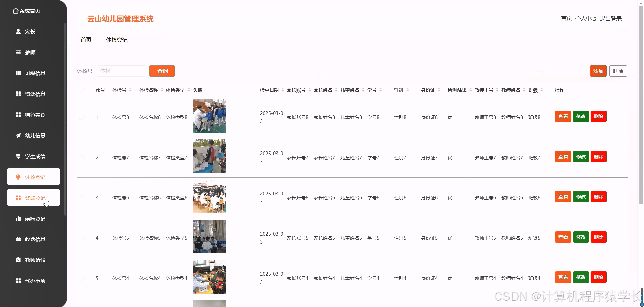Sort the table by the 体检号 column arrows
Viewport: 644px width, 307px height.
point(130,90)
